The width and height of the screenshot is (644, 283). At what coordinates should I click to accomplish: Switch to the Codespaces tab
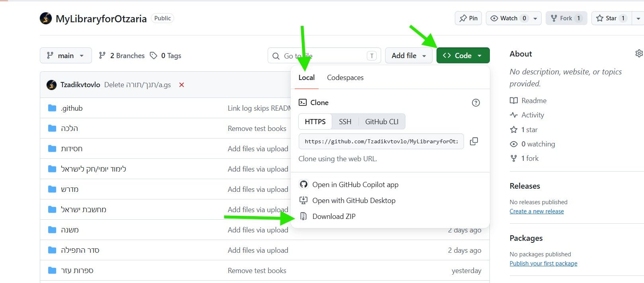click(345, 78)
